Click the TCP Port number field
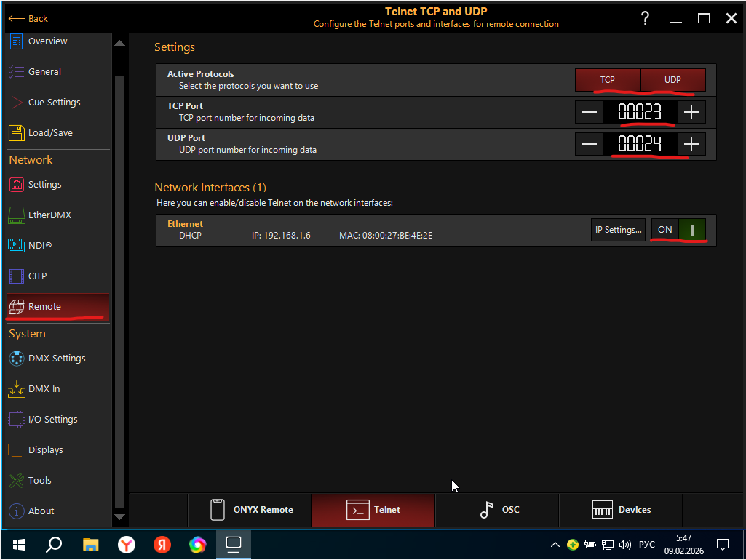746x560 pixels. (x=640, y=112)
